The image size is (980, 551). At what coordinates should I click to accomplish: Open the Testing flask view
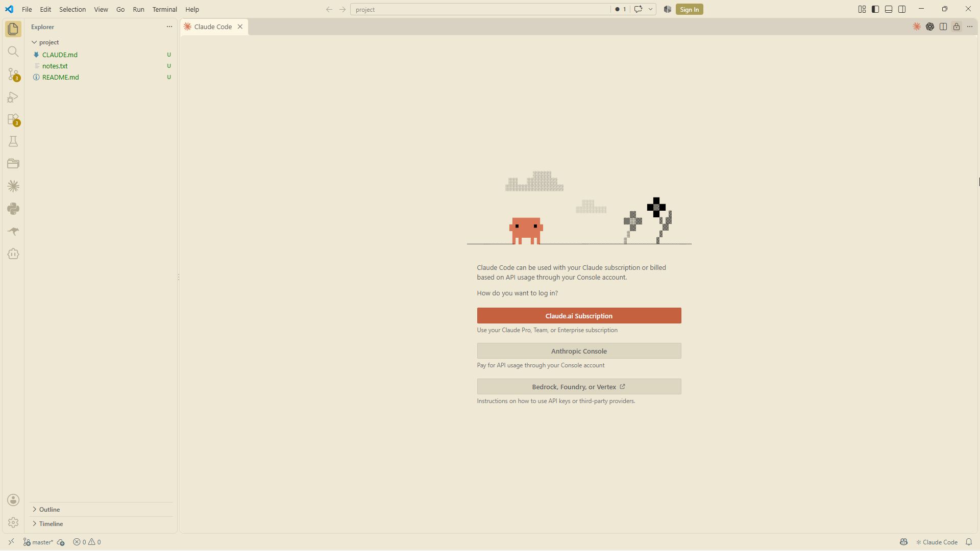13,141
